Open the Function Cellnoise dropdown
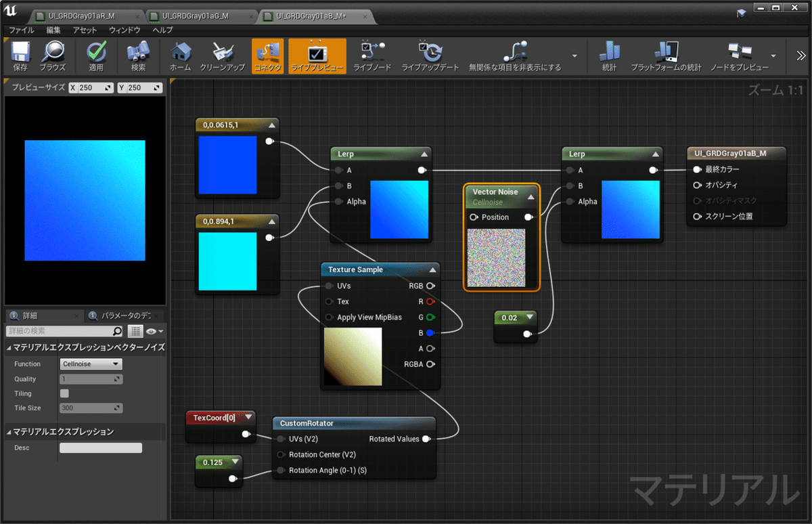This screenshot has height=524, width=812. coord(91,364)
